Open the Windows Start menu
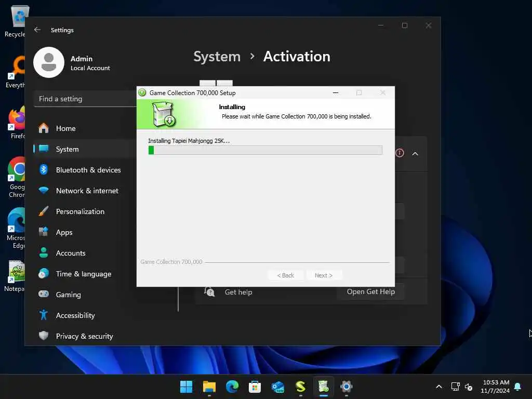The image size is (532, 399). pos(187,387)
